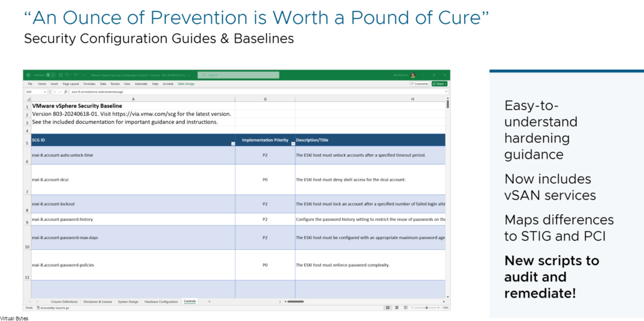
Task: Click the user profile avatar picture
Action: pyautogui.click(x=413, y=76)
